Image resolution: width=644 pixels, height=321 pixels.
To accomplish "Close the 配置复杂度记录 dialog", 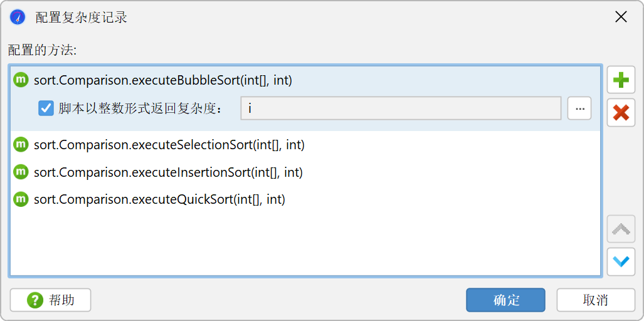I will tap(621, 17).
